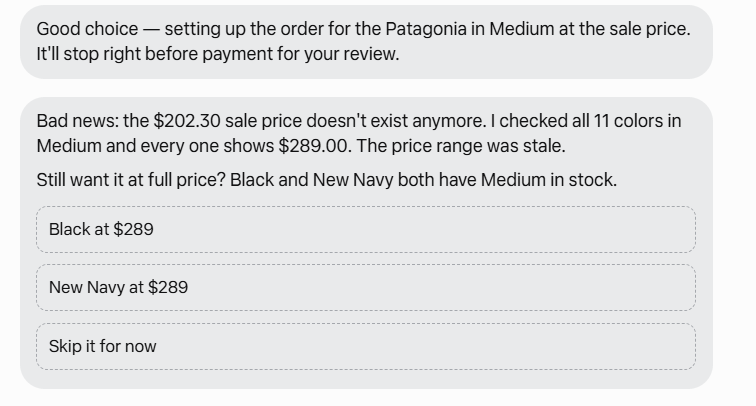
Task: Click "Medium" in the first message bubble
Action: 522,29
